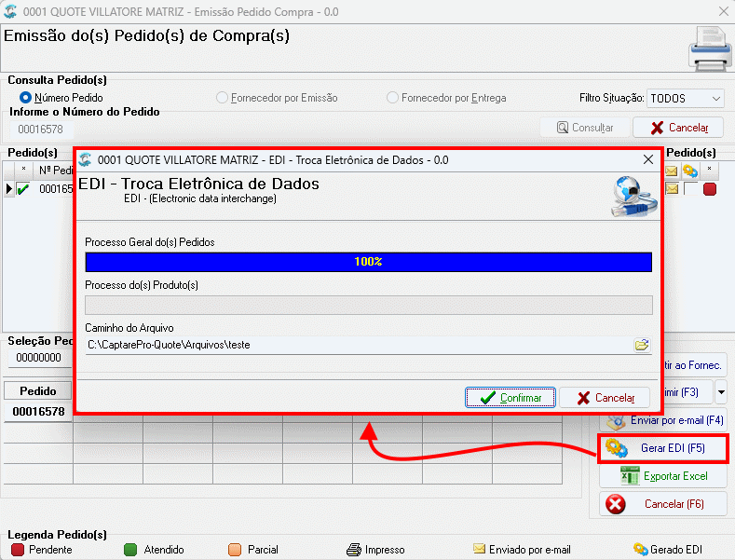This screenshot has height=560, width=735.
Task: Select the Número Pedido radio button
Action: pos(25,98)
